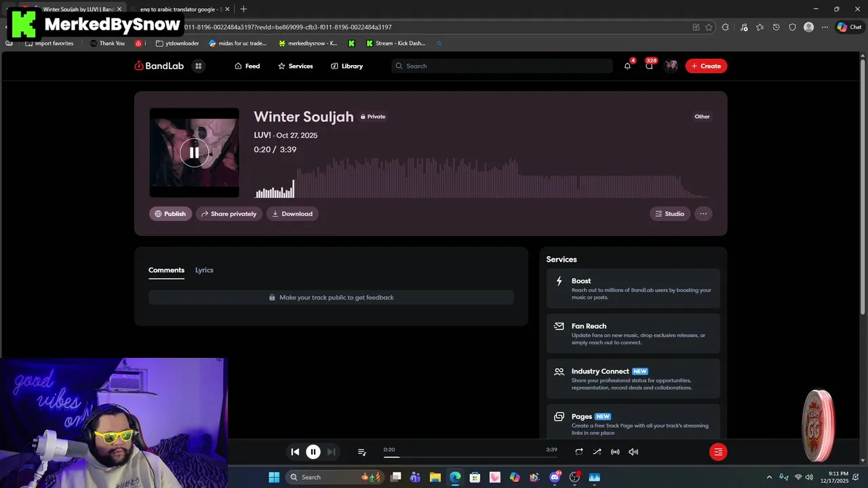The width and height of the screenshot is (868, 488).
Task: Show hidden system tray icons
Action: (x=769, y=477)
